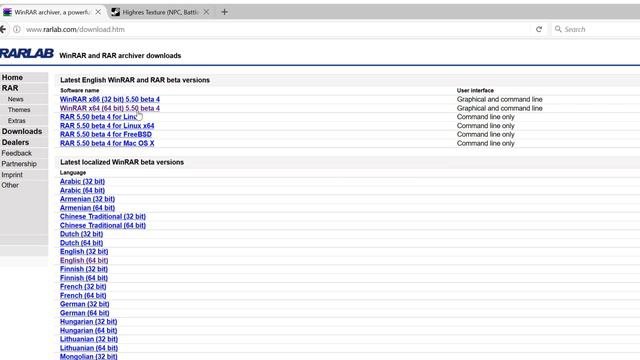Open a new tab with plus button
This screenshot has width=640, height=360.
click(224, 12)
